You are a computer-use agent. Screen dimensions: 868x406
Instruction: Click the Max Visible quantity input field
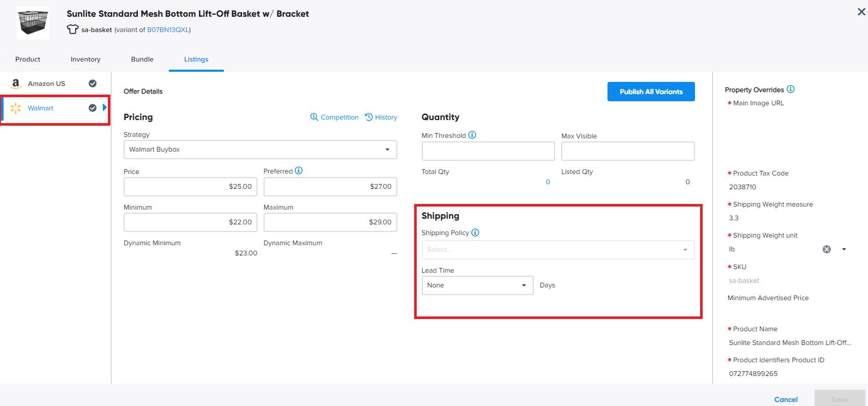pyautogui.click(x=627, y=151)
